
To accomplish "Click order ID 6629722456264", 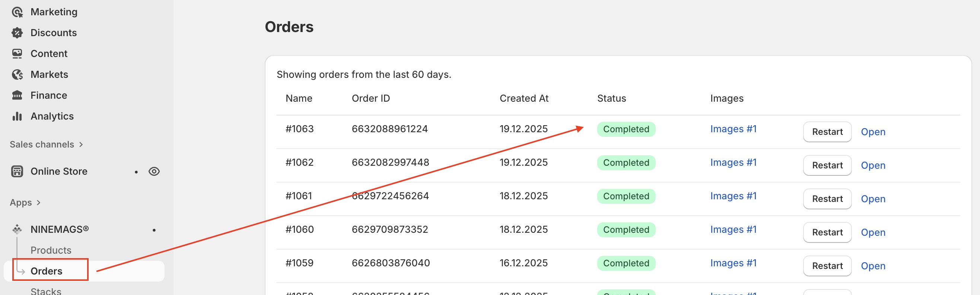I will [390, 196].
